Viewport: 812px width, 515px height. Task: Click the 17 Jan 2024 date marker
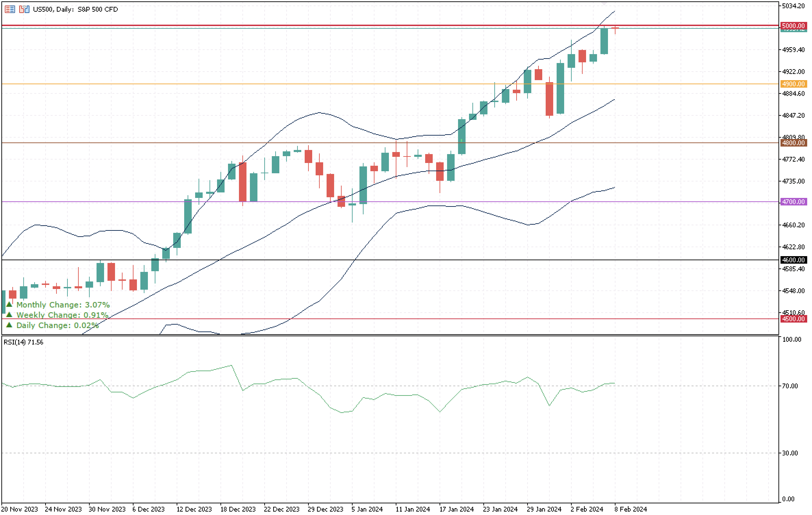point(456,509)
